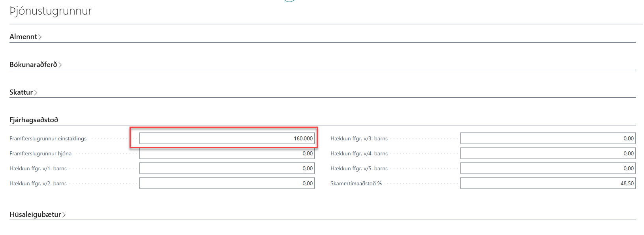644x235 pixels.
Task: Click into Hækkun ffgr. v/2. barns field
Action: [227, 183]
